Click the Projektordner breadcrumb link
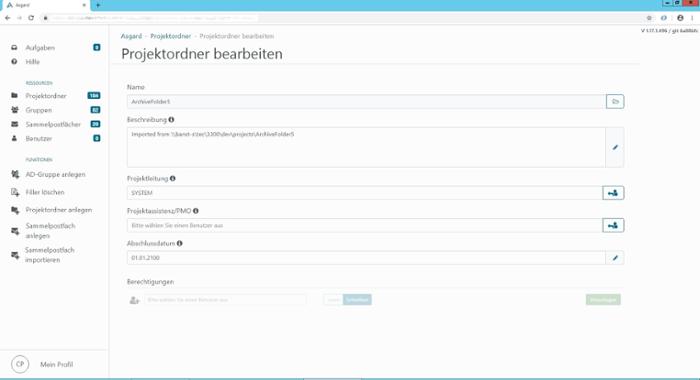Viewport: 700px width, 380px height. (171, 36)
